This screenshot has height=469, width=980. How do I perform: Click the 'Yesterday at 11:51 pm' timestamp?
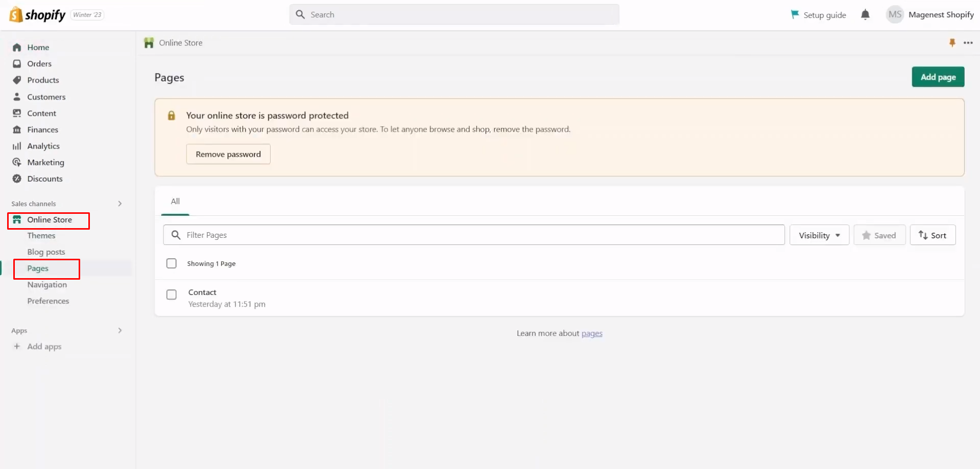click(227, 304)
